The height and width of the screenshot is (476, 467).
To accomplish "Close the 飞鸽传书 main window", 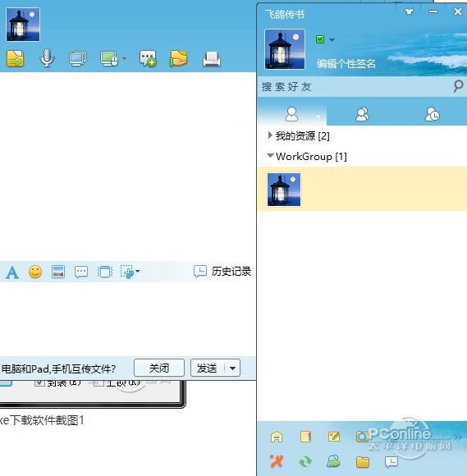I will click(458, 11).
